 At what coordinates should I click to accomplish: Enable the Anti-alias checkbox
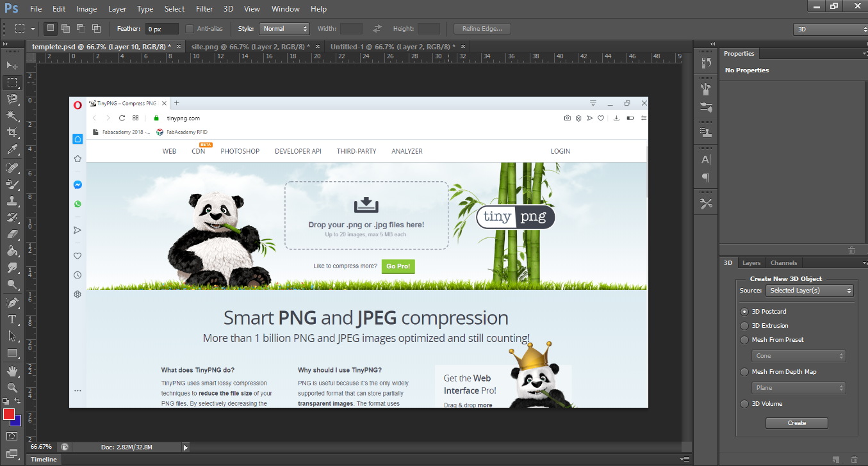point(190,29)
